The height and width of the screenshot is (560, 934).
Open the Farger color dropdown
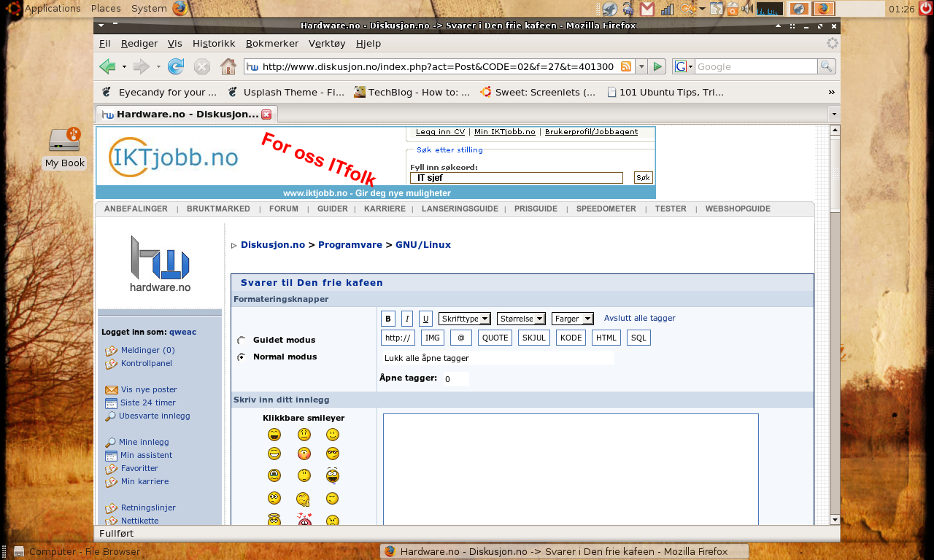tap(573, 319)
